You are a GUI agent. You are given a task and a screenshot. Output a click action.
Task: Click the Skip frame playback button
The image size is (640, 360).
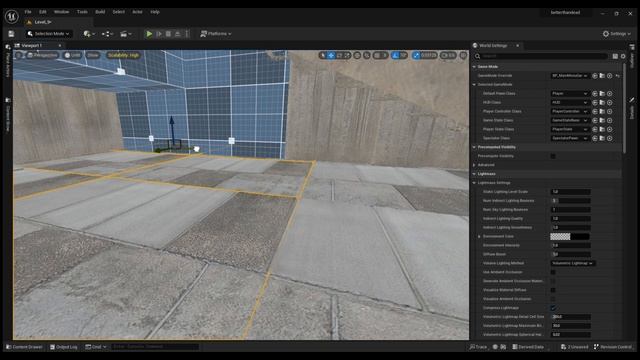(159, 34)
